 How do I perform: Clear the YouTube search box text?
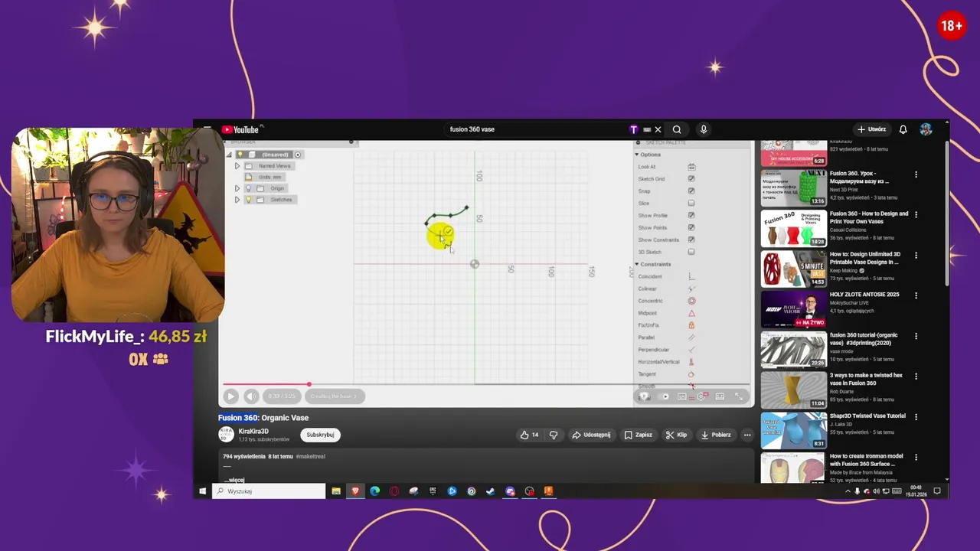tap(658, 129)
